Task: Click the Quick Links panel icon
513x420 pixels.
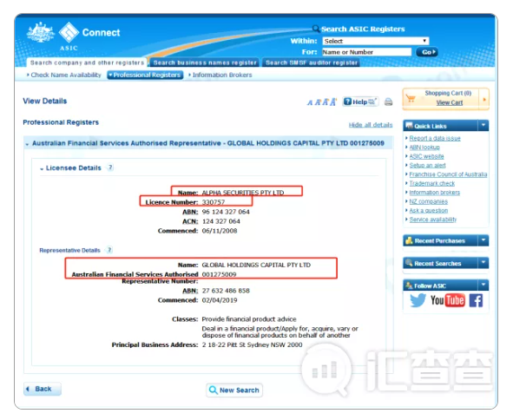Action: (409, 125)
